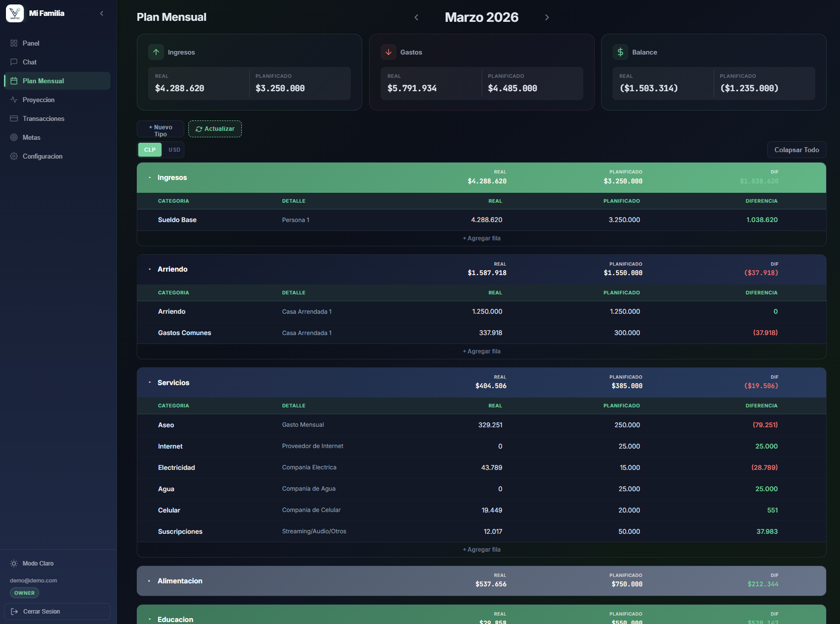Click the Internet category row
The image size is (840, 624).
point(170,447)
